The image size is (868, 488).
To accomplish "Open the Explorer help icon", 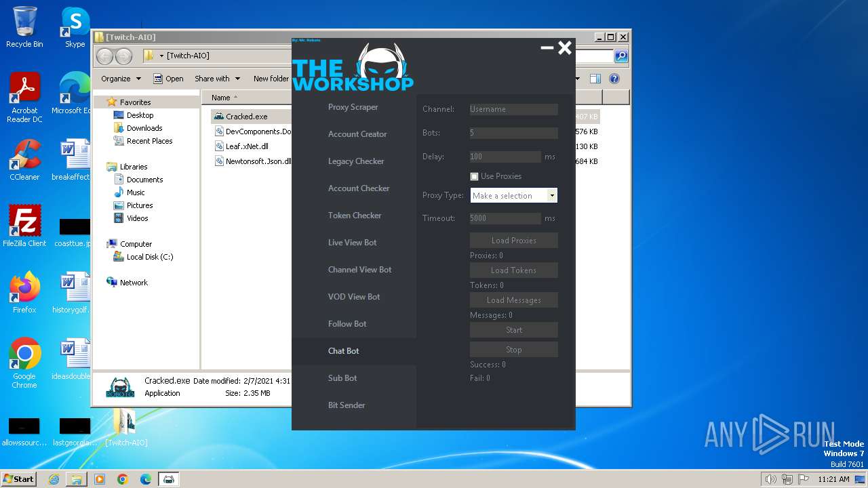I will pos(614,79).
